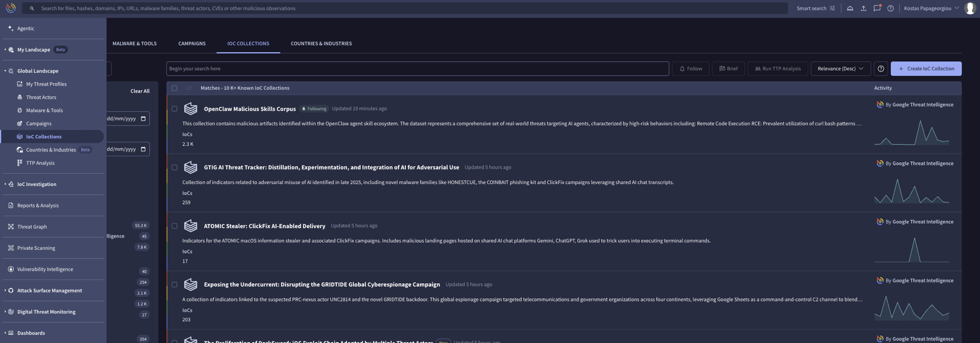
Task: Open the Kostas Papageorgiou account dropdown
Action: [931, 8]
